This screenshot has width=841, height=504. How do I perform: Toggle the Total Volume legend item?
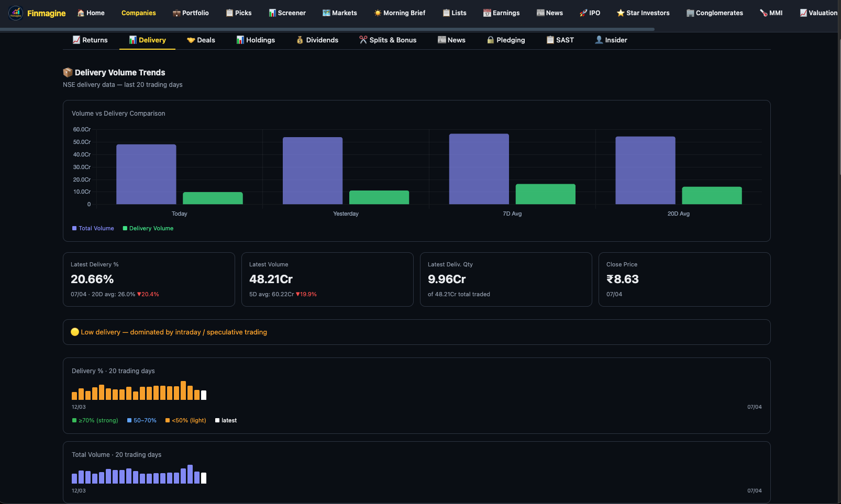(93, 228)
